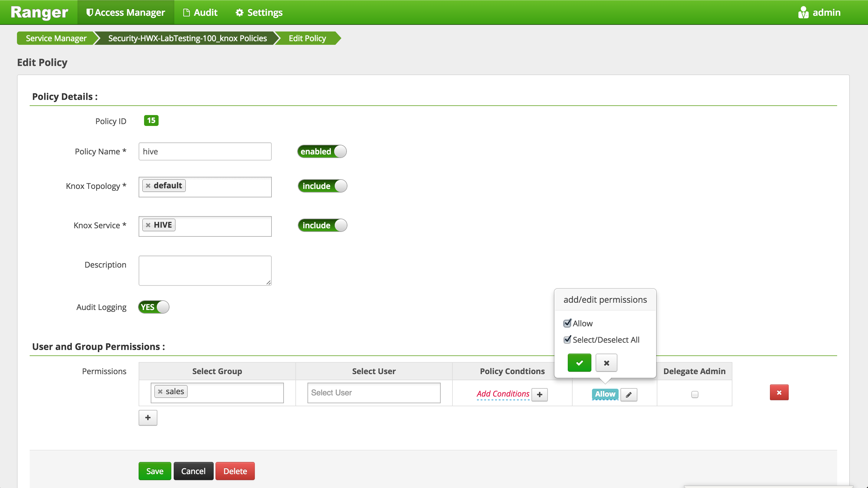Toggle the policy enabled switch
The image size is (868, 488).
[321, 151]
